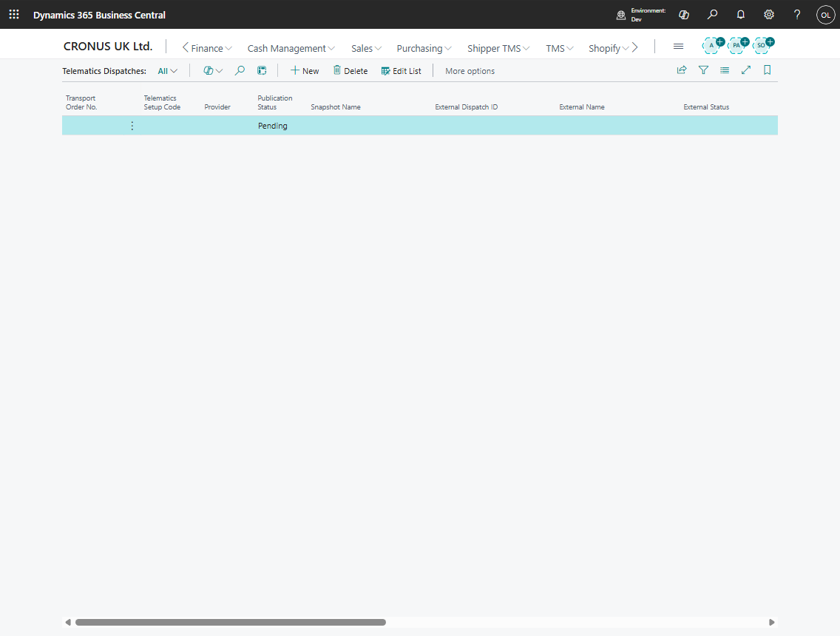Expand the Sales menu

pos(367,48)
